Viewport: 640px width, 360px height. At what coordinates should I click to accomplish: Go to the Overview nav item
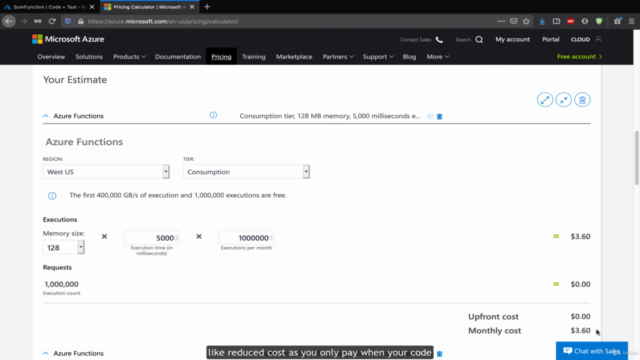(51, 57)
